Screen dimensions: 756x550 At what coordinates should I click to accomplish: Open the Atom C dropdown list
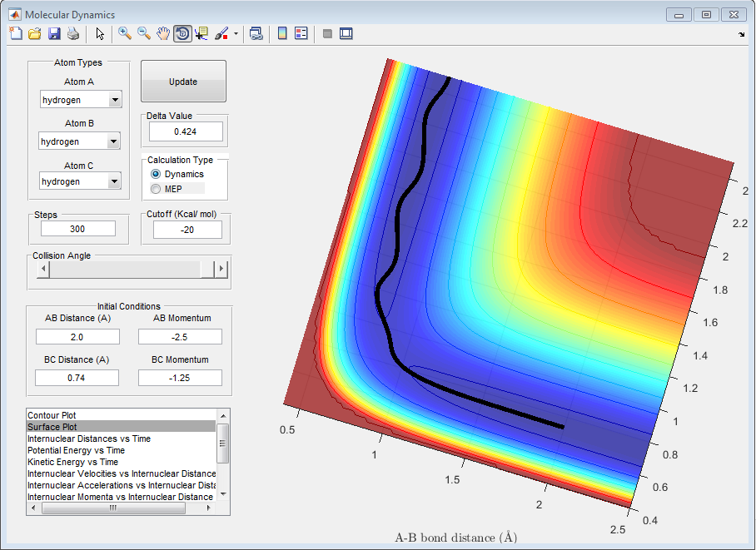(x=114, y=181)
